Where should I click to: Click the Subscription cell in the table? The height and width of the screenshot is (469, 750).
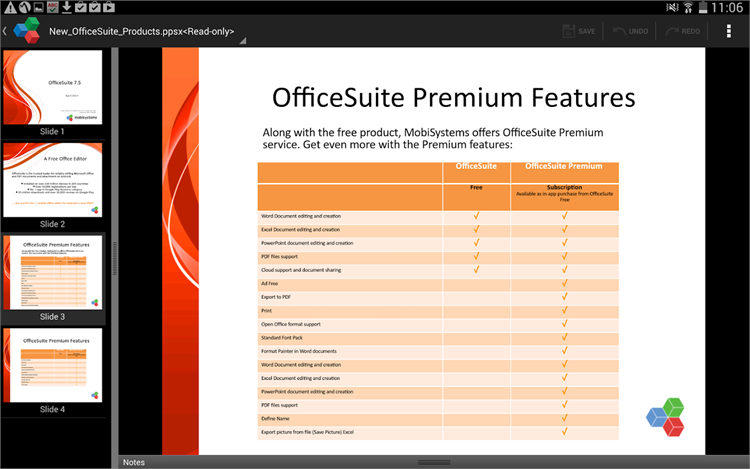[564, 197]
